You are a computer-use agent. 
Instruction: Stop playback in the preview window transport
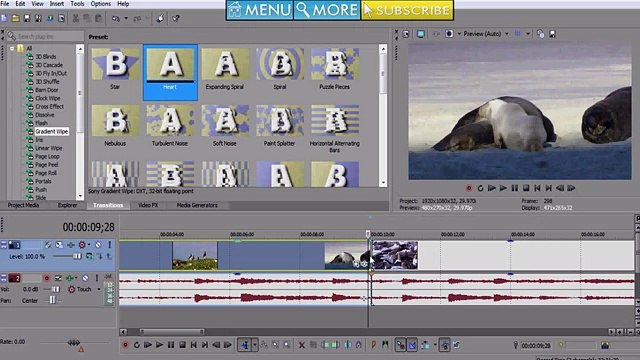pos(526,188)
